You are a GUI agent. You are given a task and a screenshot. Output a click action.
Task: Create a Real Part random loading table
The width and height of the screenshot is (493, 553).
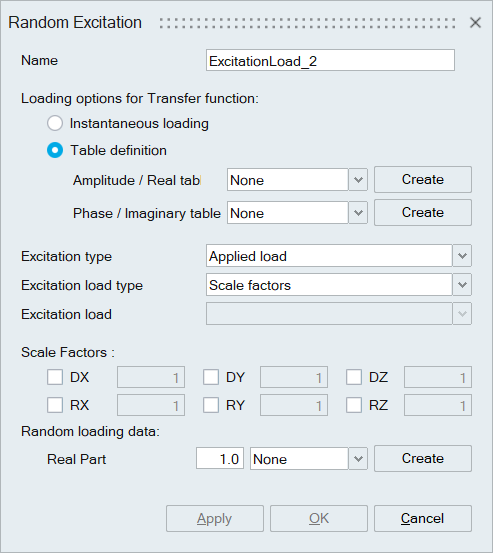pos(422,458)
